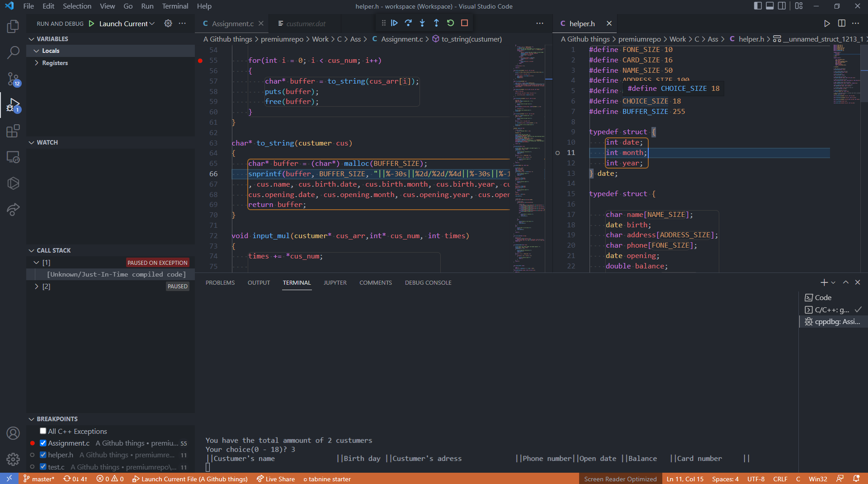868x484 pixels.
Task: Click master* branch in status bar
Action: 39,479
